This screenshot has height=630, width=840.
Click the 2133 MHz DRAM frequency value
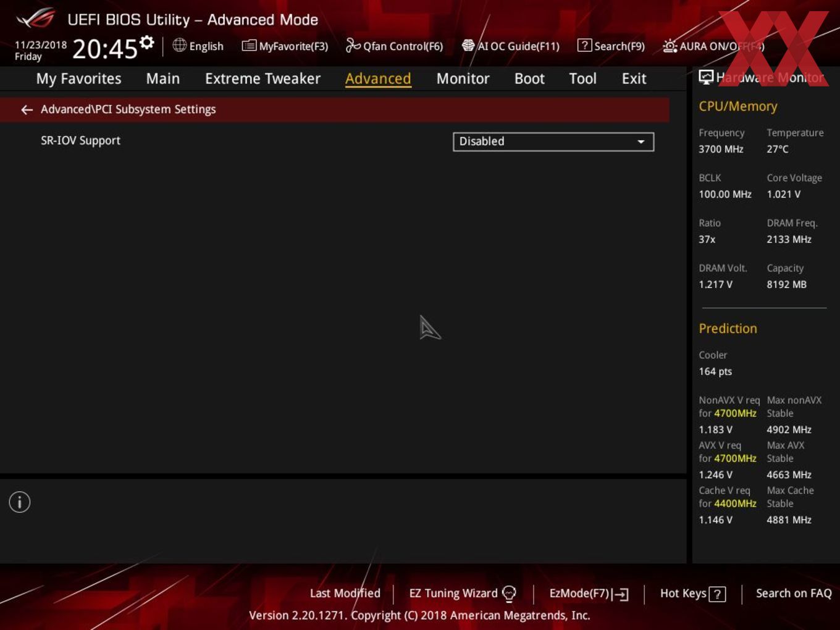(x=789, y=239)
